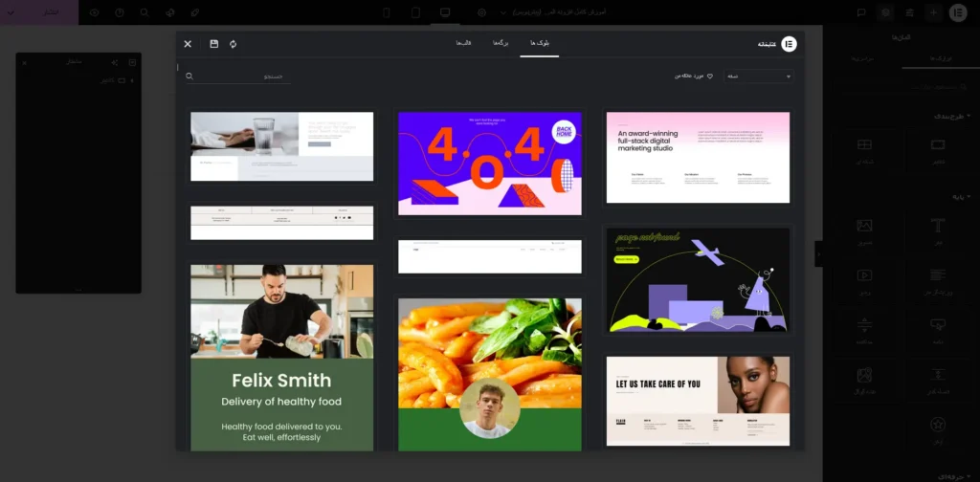Click the Elementor logo in library header
Screen dimensions: 980x482
tap(789, 44)
